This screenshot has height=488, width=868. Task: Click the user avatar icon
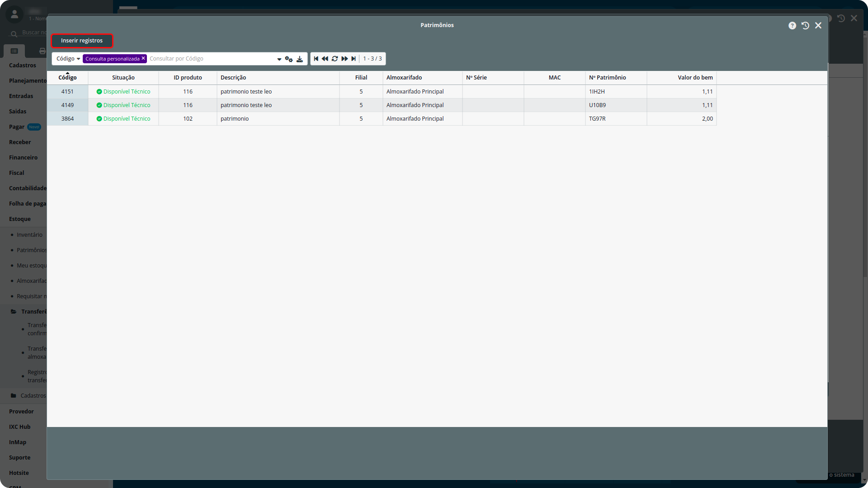[x=14, y=14]
